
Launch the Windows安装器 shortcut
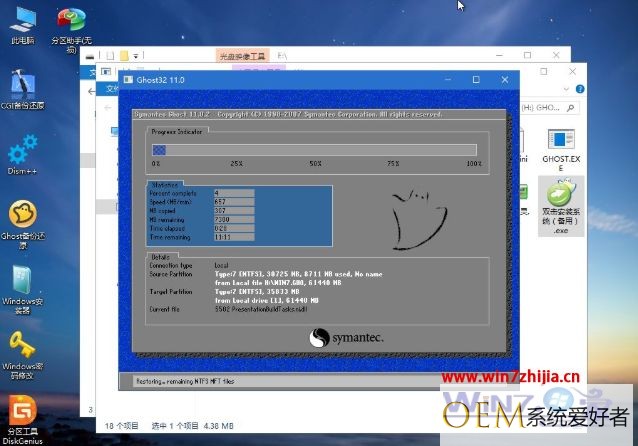coord(23,290)
